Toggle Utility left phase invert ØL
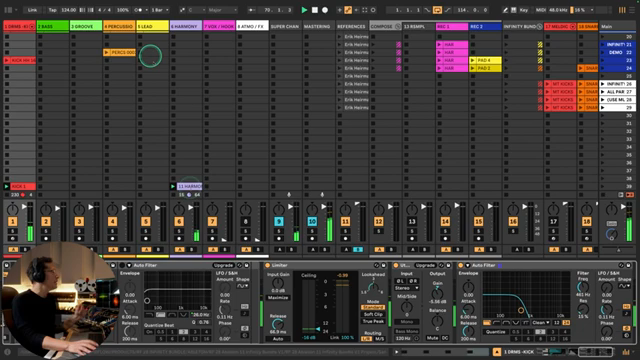 (x=400, y=281)
